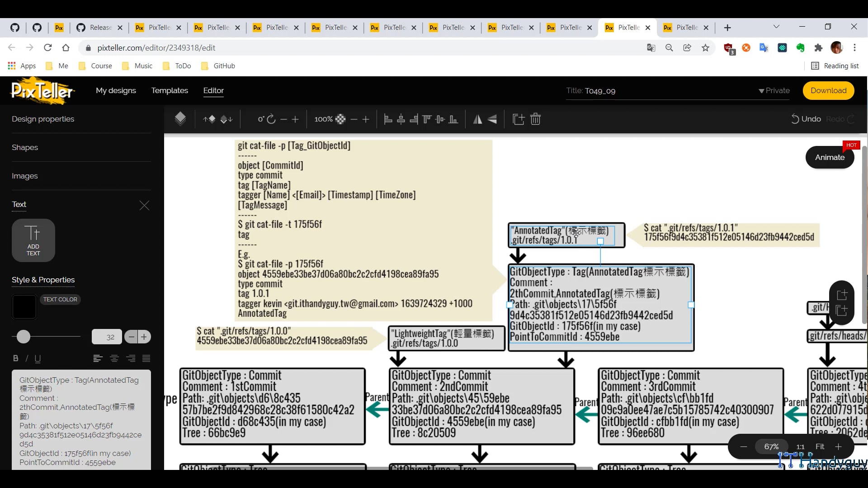
Task: Click the Rotate icon in the toolbar
Action: [x=271, y=119]
